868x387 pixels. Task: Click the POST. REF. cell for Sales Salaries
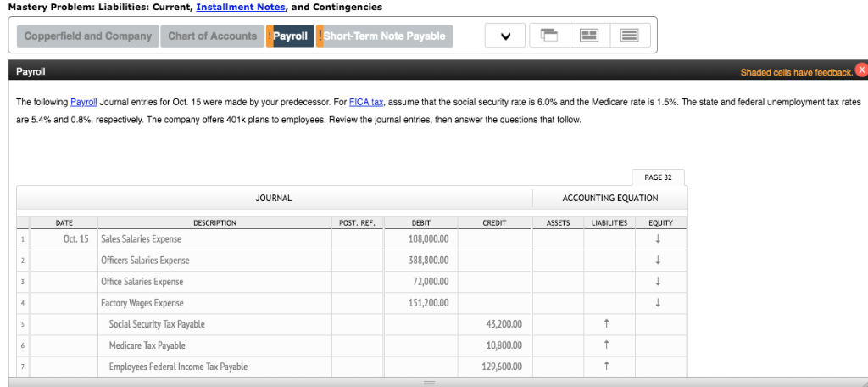tap(357, 239)
